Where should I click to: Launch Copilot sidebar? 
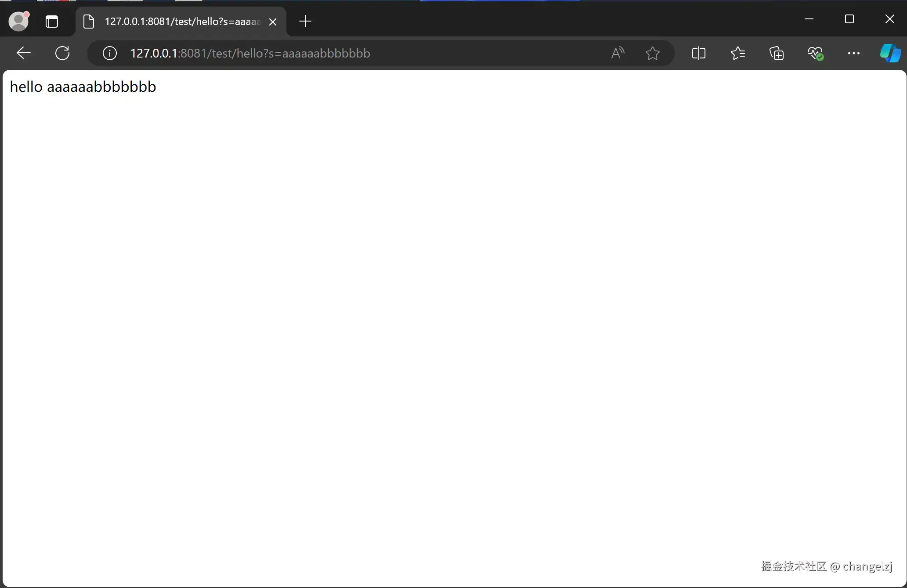point(890,53)
